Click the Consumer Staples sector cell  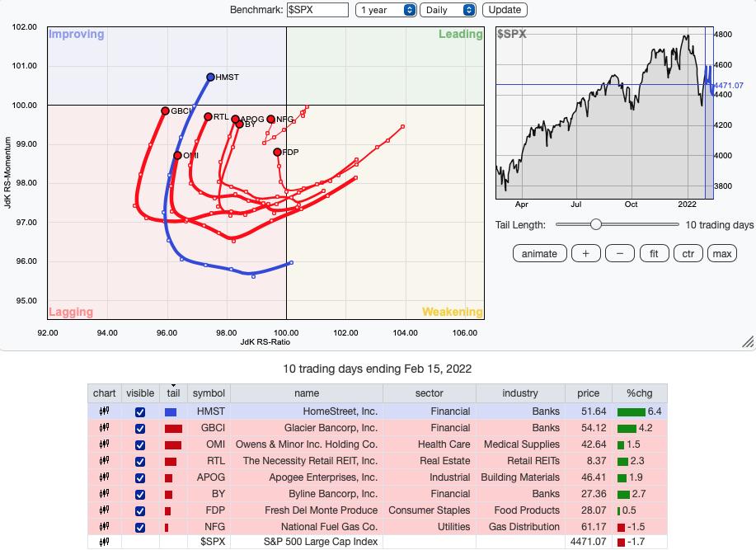(x=429, y=510)
